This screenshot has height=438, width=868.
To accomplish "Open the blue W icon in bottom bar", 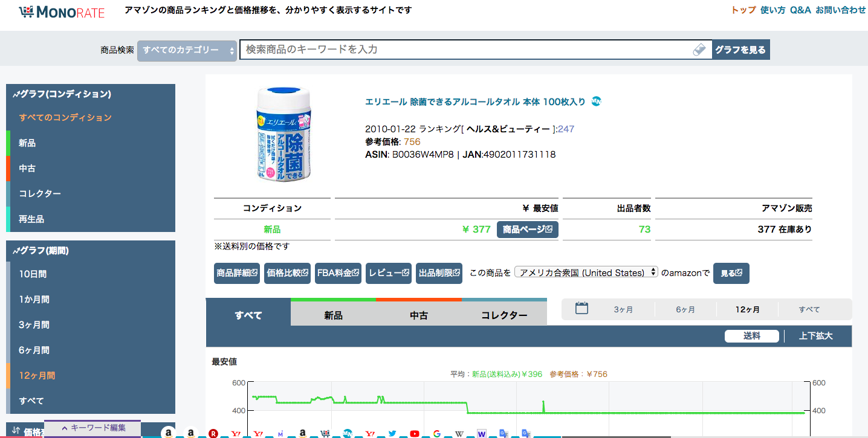I will pyautogui.click(x=482, y=433).
